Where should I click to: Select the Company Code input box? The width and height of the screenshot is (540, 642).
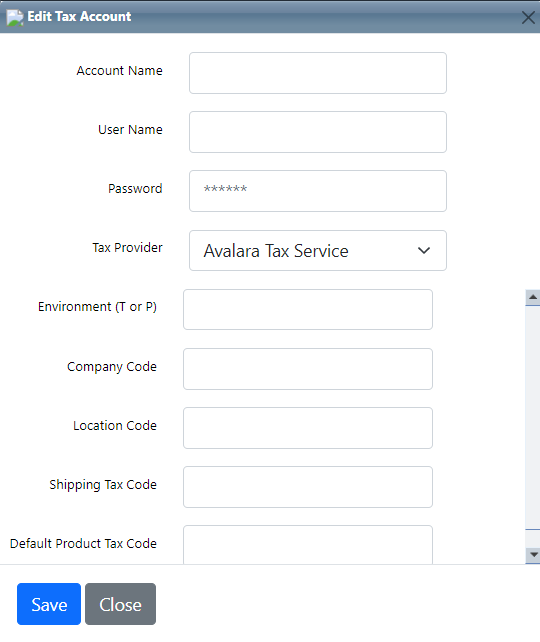tap(308, 369)
